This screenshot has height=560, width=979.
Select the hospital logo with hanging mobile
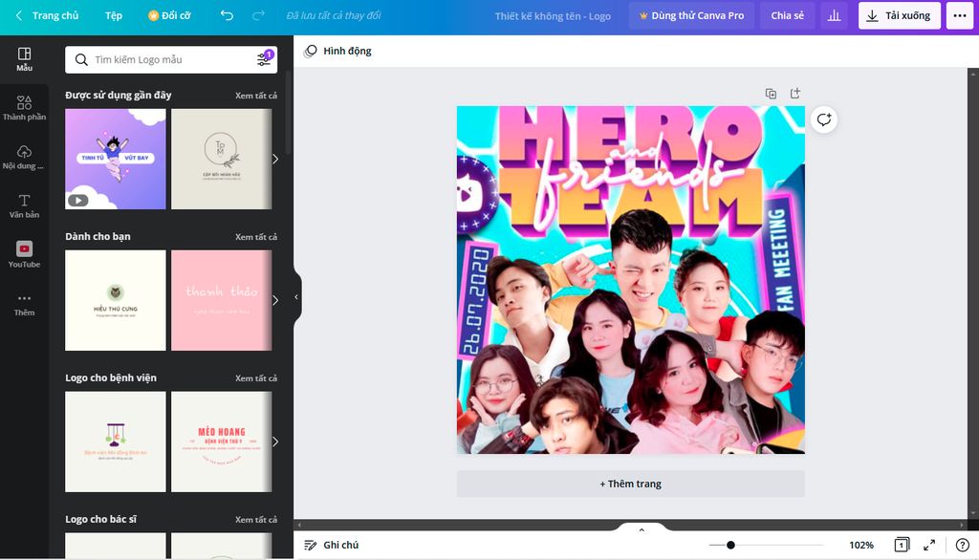click(116, 442)
